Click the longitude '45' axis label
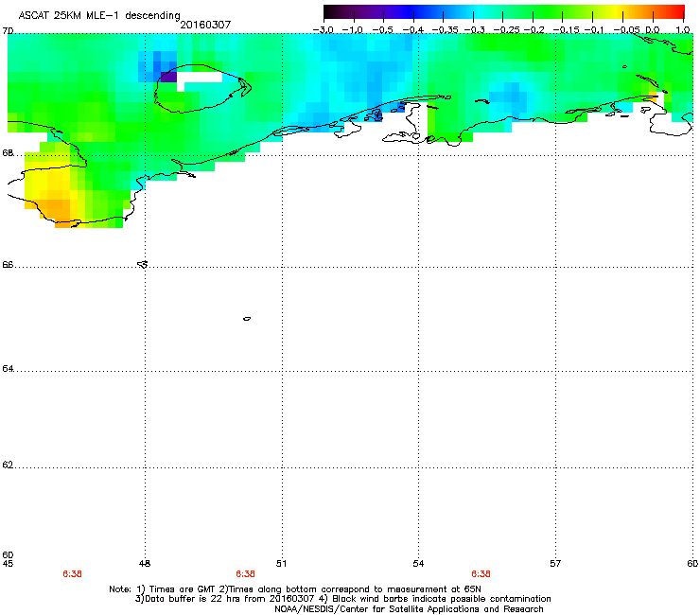700x615 pixels. click(x=8, y=564)
